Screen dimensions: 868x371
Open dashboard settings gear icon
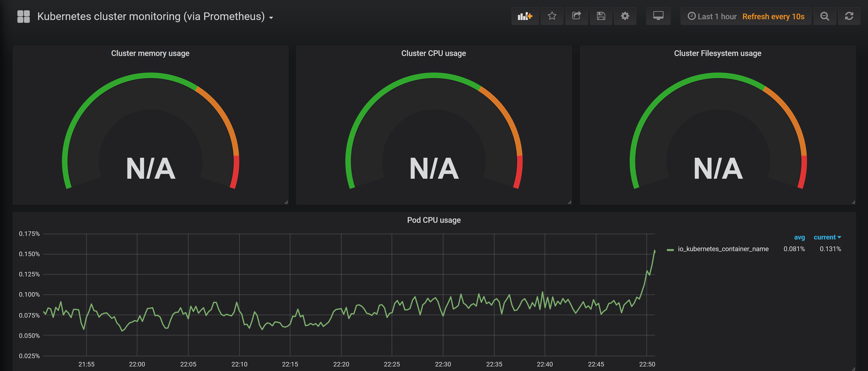click(625, 16)
